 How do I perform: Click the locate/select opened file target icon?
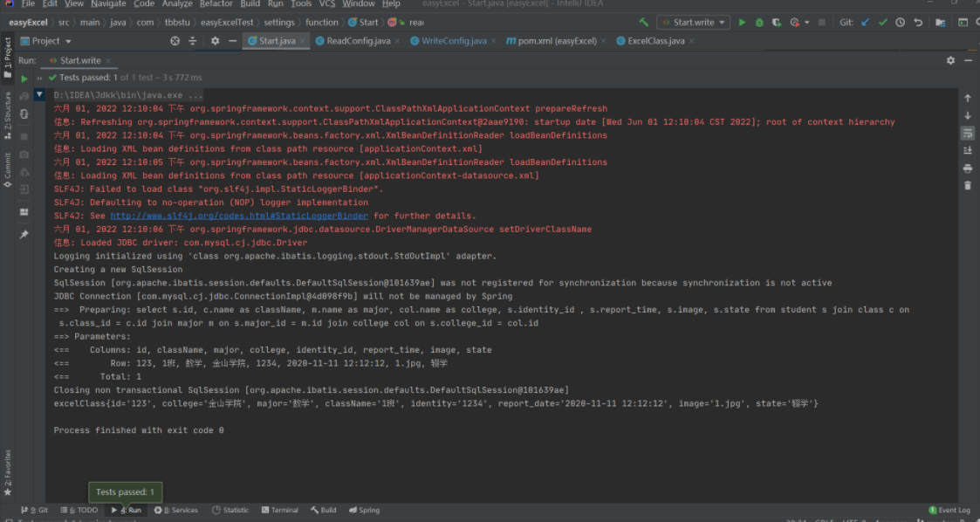click(175, 41)
